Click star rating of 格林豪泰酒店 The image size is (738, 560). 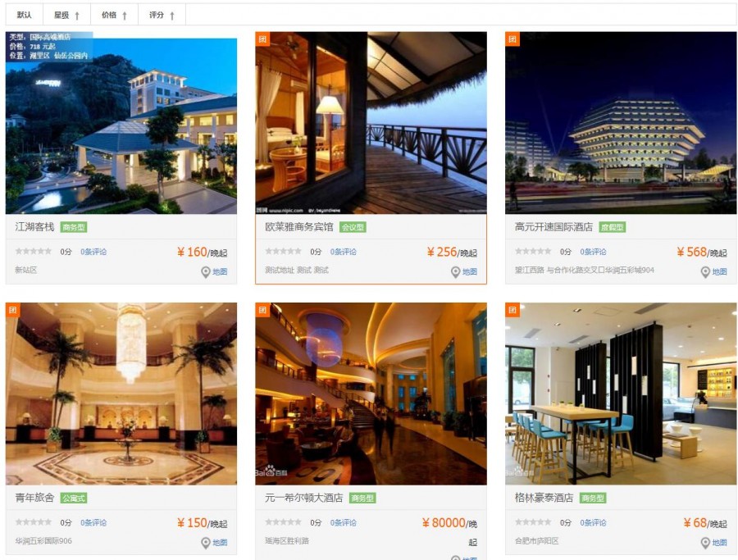coord(533,522)
